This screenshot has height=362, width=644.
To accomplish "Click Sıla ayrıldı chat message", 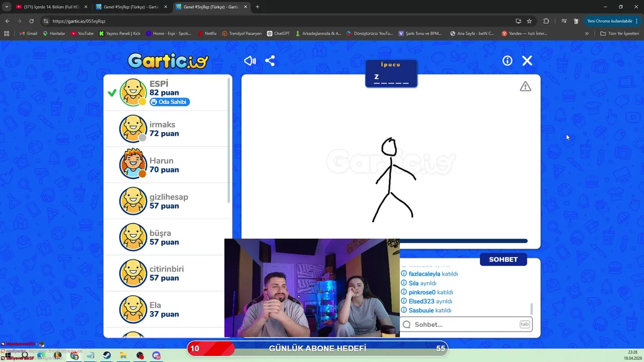I will coord(418,283).
